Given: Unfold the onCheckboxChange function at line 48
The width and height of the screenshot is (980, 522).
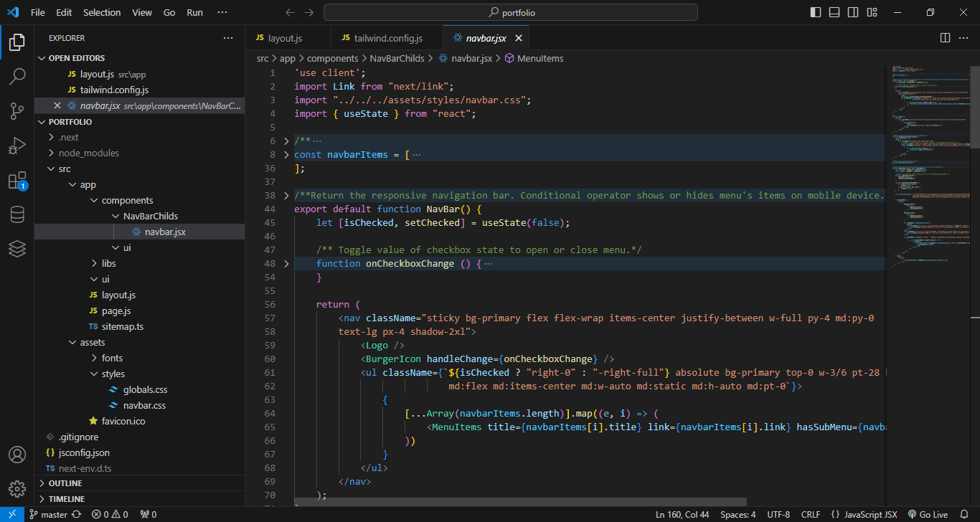Looking at the screenshot, I should tap(286, 263).
